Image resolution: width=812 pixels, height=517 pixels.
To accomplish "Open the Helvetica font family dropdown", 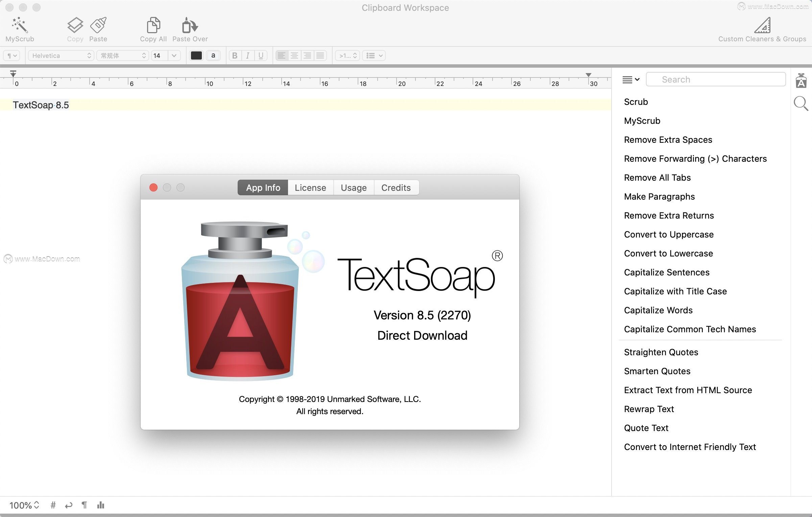I will 61,55.
